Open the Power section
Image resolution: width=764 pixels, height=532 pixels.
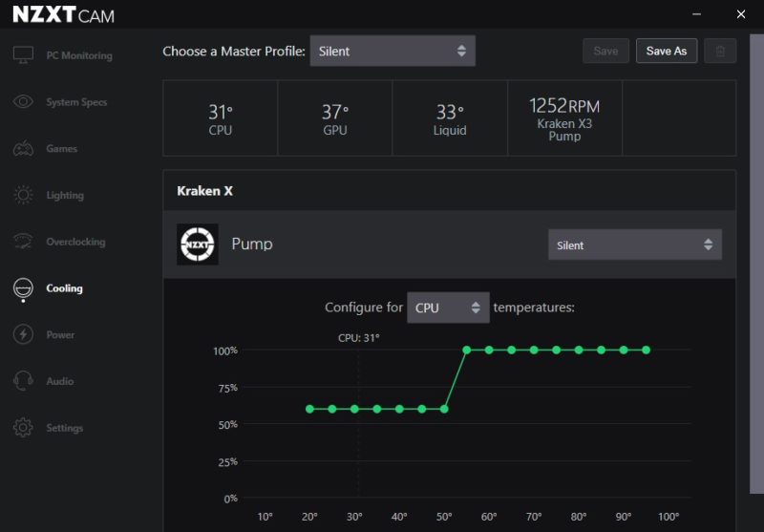60,334
